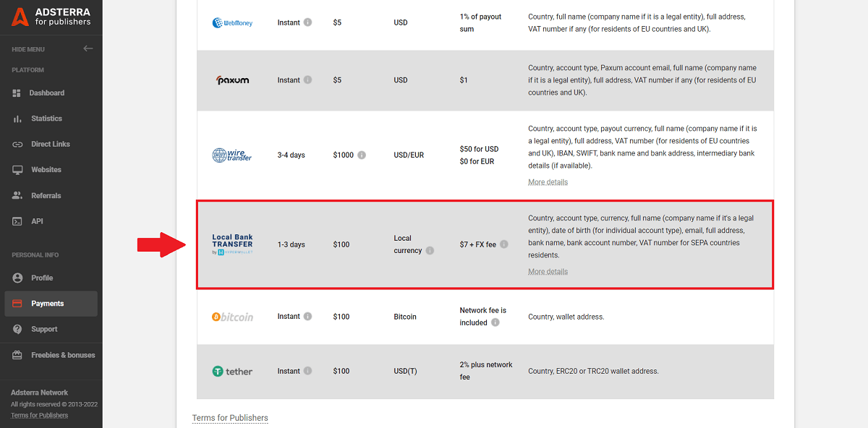Image resolution: width=868 pixels, height=428 pixels.
Task: Click the API terminal icon
Action: [x=17, y=221]
